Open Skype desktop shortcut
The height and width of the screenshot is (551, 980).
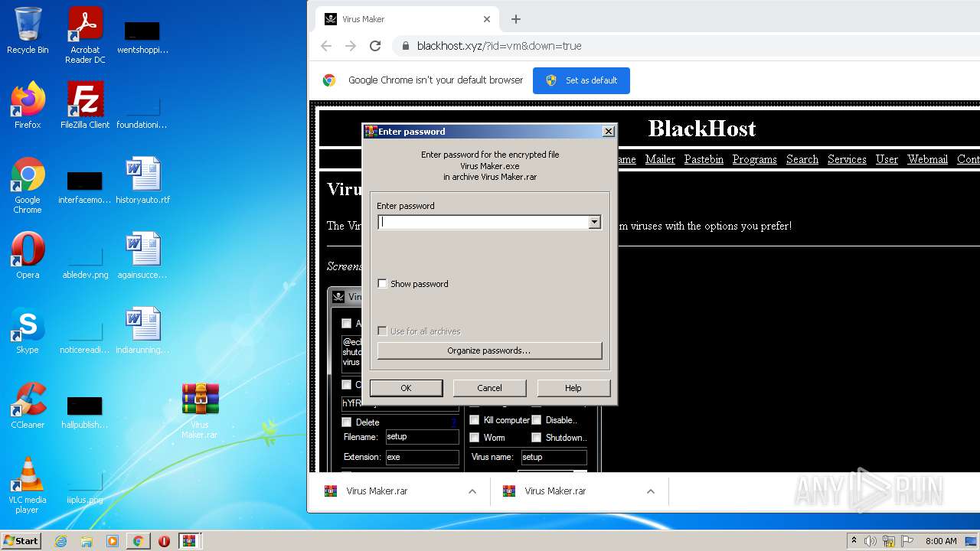[28, 331]
